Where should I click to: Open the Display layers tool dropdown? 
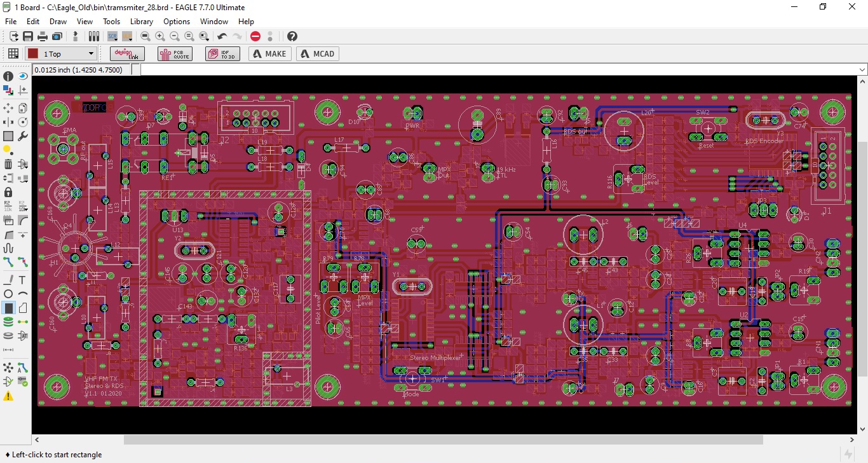(8, 90)
